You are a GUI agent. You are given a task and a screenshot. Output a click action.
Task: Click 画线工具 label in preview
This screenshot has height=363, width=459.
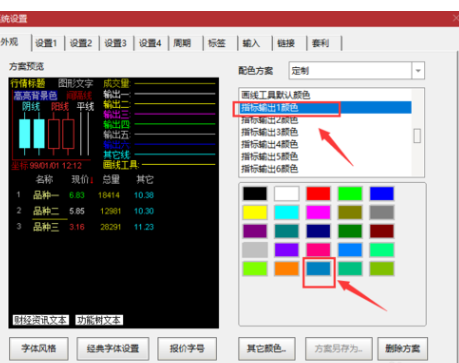click(121, 164)
